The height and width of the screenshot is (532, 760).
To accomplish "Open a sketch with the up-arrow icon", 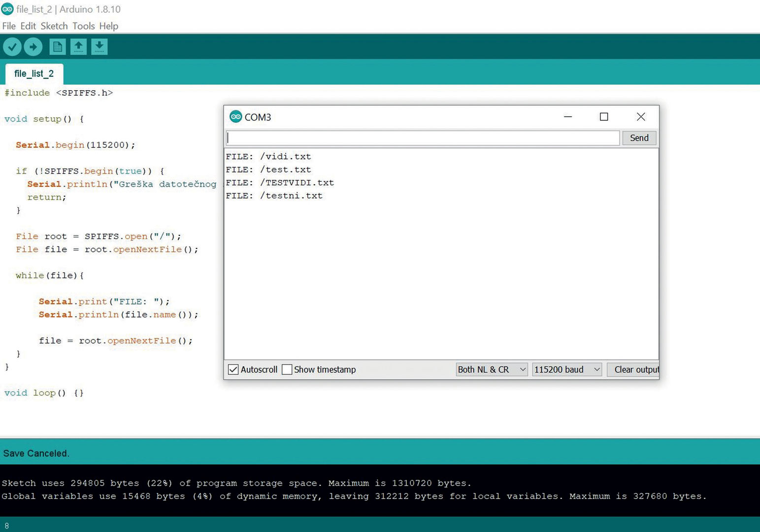I will pos(78,47).
